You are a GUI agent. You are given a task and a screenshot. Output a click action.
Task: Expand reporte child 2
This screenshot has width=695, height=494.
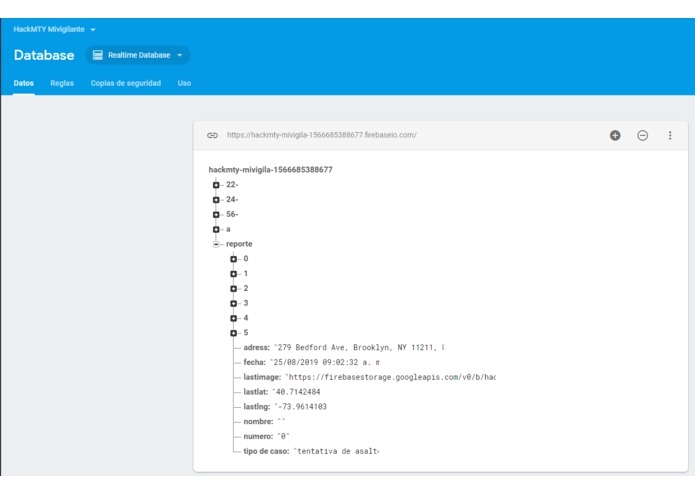[234, 288]
